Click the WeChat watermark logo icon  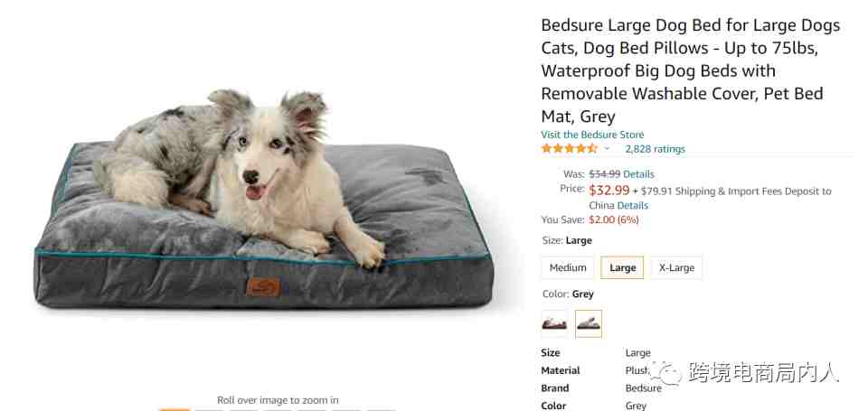point(666,372)
